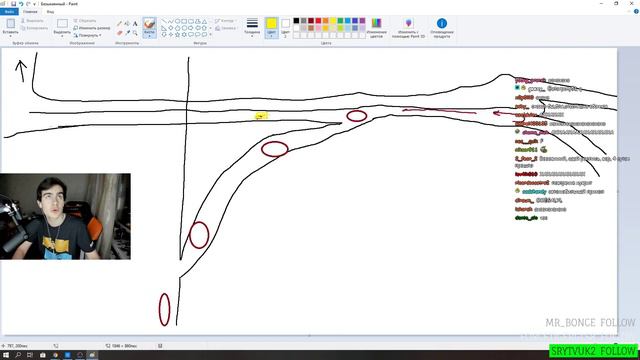Select the Text tool

click(135, 24)
